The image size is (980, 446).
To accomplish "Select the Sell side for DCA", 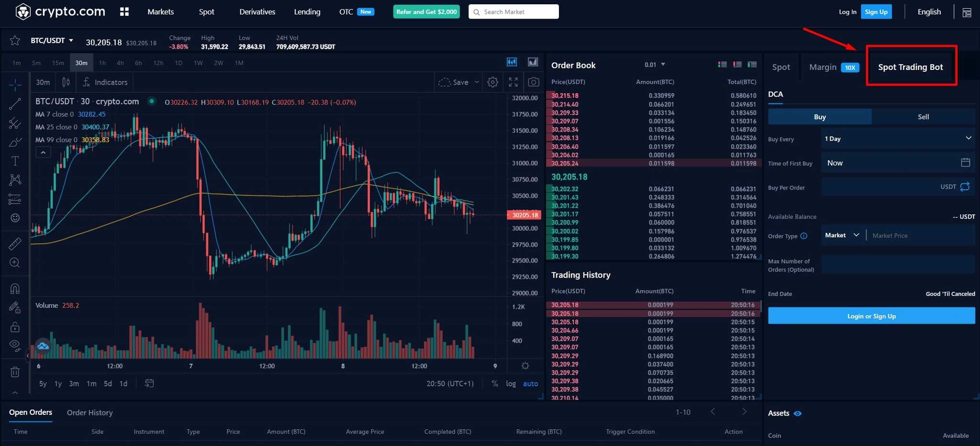I will click(924, 117).
